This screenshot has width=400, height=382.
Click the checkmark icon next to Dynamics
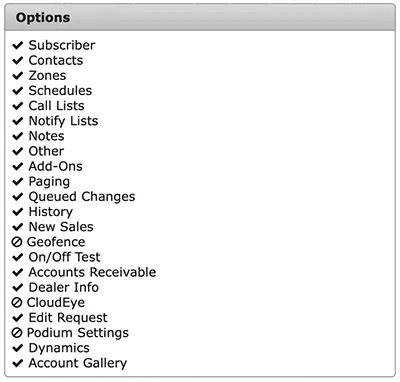pyautogui.click(x=17, y=348)
